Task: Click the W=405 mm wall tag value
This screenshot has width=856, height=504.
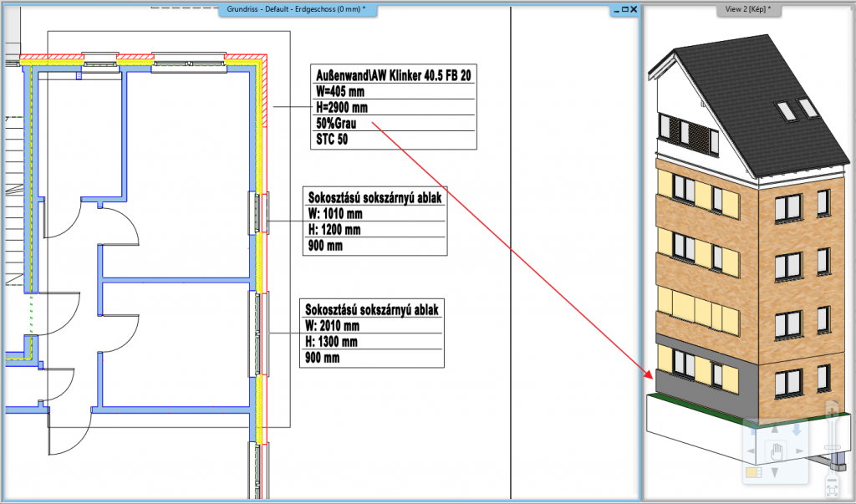Action: (x=340, y=91)
